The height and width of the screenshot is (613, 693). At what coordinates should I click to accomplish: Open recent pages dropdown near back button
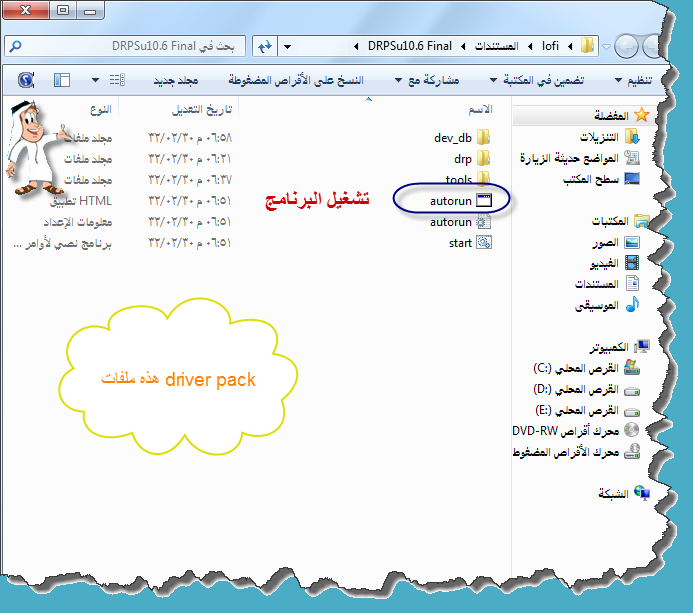tap(606, 46)
